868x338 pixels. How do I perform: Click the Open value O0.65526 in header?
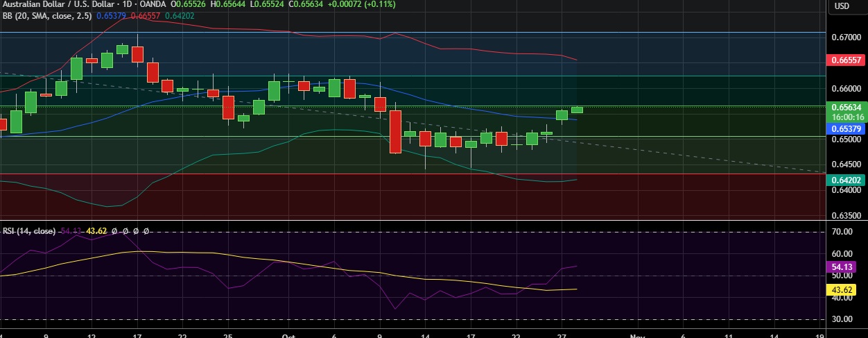190,3
